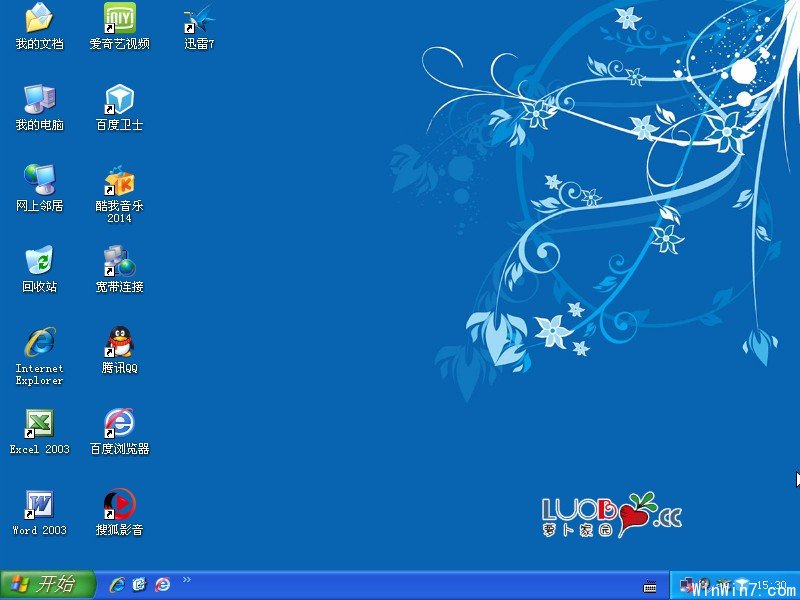Click the 百度浏览器 desktop shortcut

(x=120, y=424)
